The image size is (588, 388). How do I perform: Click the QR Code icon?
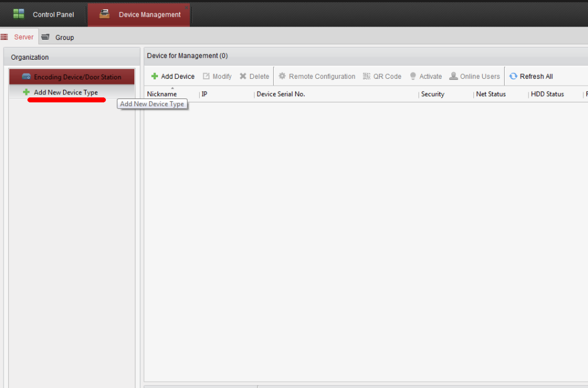pos(366,76)
